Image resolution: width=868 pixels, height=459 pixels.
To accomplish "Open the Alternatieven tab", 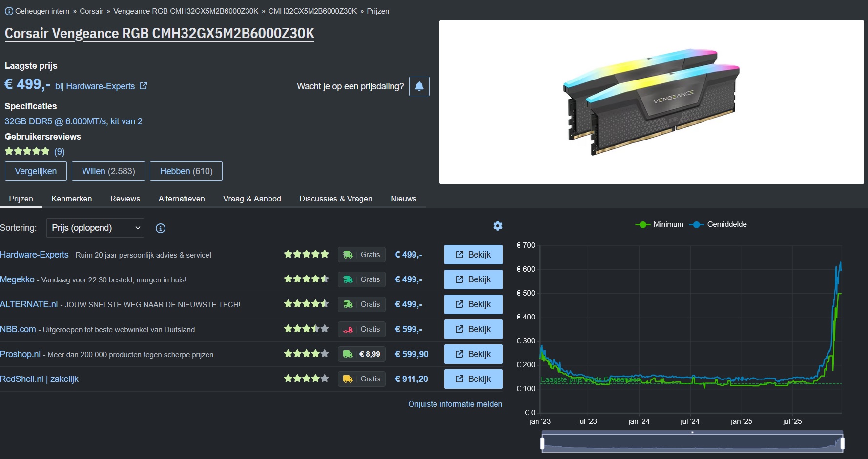I will (x=182, y=199).
